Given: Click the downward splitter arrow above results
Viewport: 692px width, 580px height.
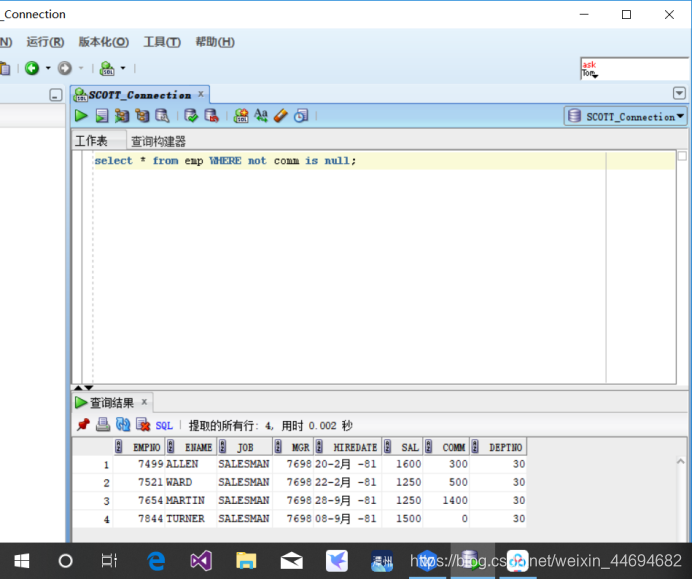Looking at the screenshot, I should point(89,388).
